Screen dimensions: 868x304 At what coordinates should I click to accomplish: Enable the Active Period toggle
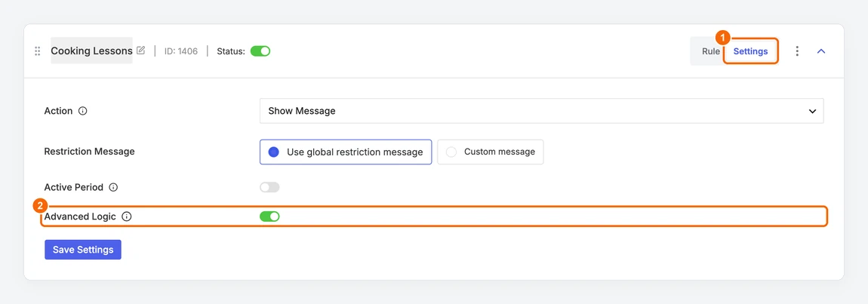(x=269, y=187)
